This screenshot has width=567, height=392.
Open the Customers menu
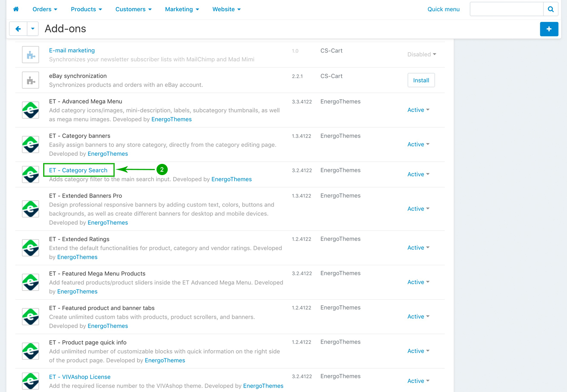133,9
